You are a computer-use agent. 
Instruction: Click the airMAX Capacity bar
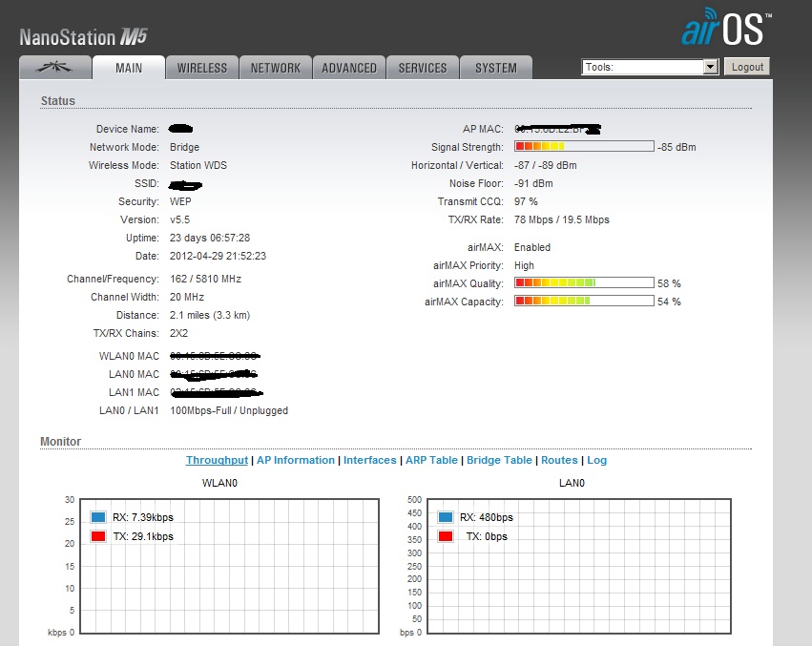pyautogui.click(x=584, y=301)
